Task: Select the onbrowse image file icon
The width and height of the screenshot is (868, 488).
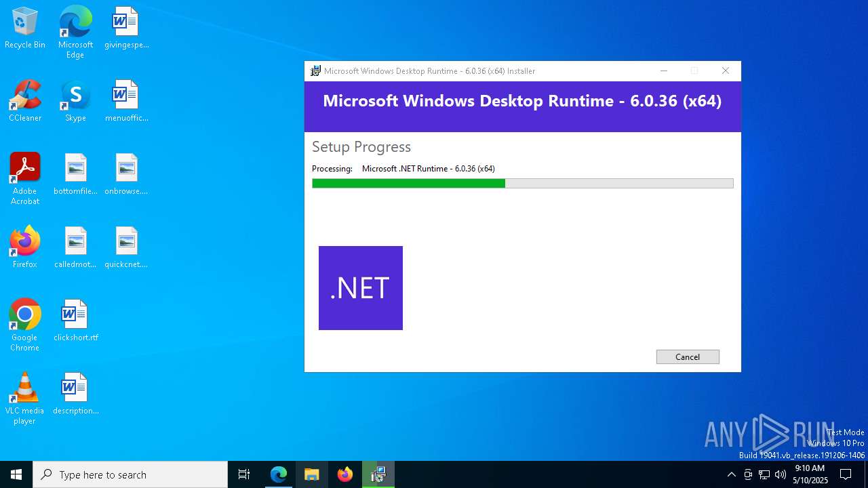Action: 126,175
